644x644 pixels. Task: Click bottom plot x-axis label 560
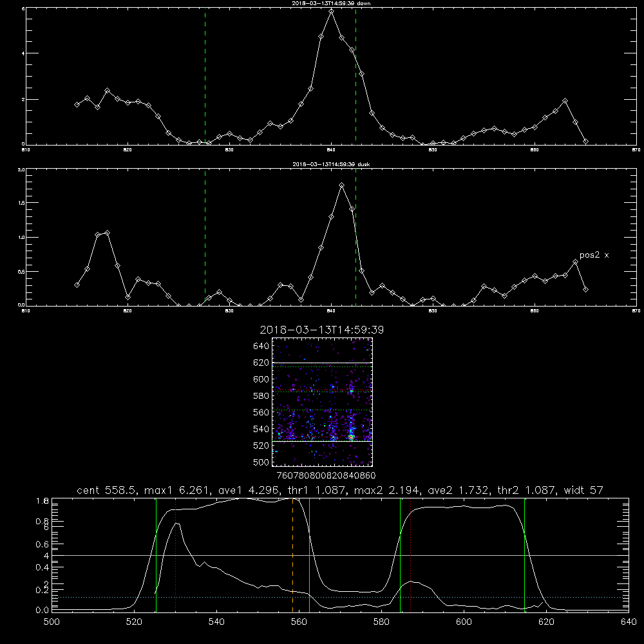(299, 622)
